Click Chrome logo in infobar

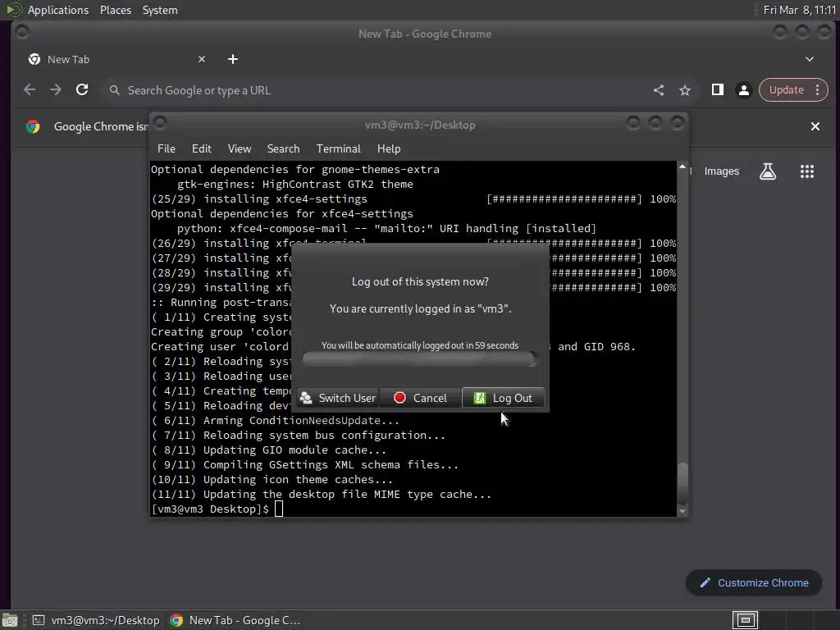(x=33, y=126)
